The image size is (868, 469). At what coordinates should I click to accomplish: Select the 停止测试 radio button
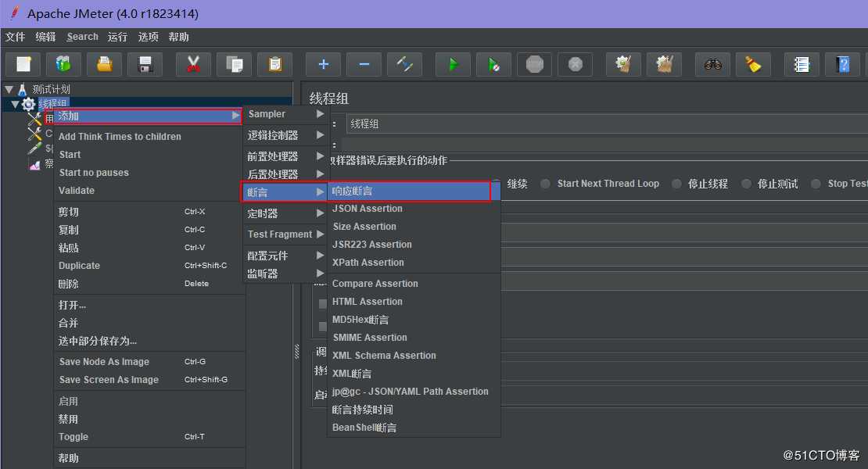click(x=746, y=184)
